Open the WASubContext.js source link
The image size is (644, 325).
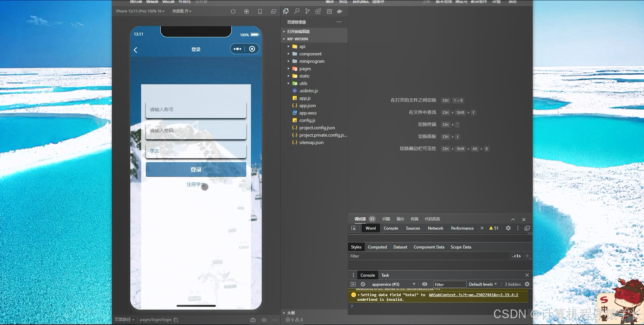pos(474,295)
